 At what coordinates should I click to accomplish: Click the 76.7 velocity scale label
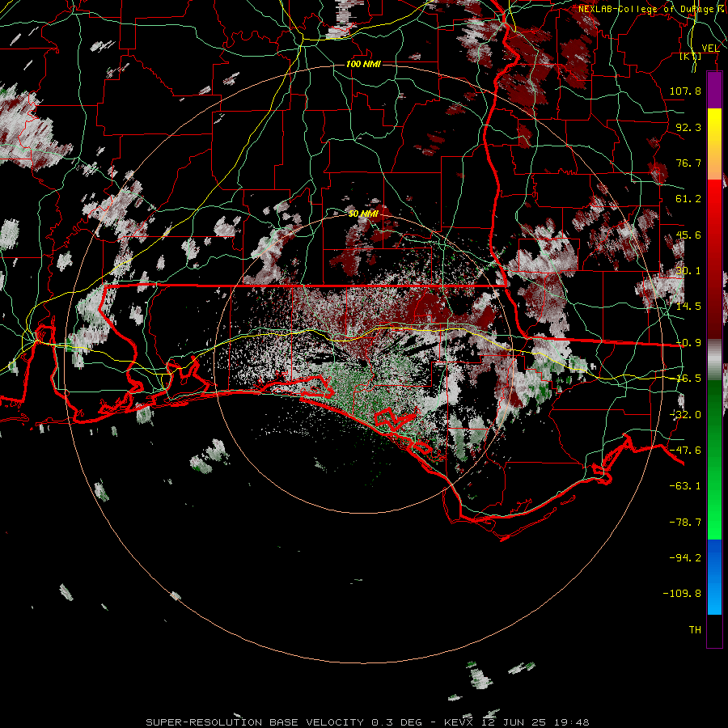tap(688, 163)
